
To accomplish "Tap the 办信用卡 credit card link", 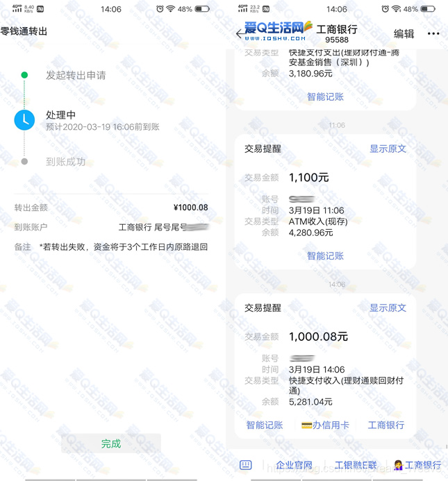I will (x=325, y=425).
